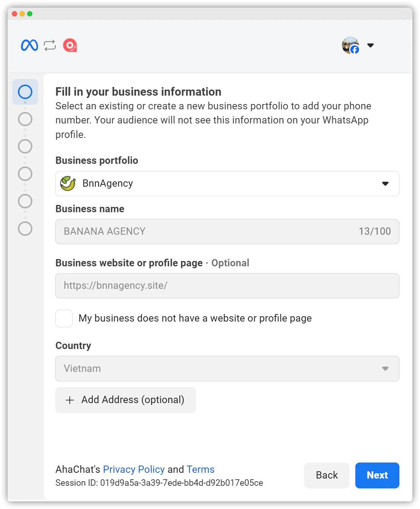The width and height of the screenshot is (420, 509).
Task: Open the Terms link
Action: pos(201,469)
